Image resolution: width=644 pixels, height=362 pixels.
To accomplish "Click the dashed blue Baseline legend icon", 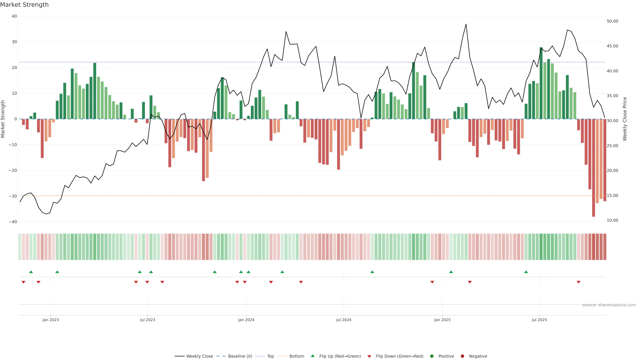I will pyautogui.click(x=221, y=356).
